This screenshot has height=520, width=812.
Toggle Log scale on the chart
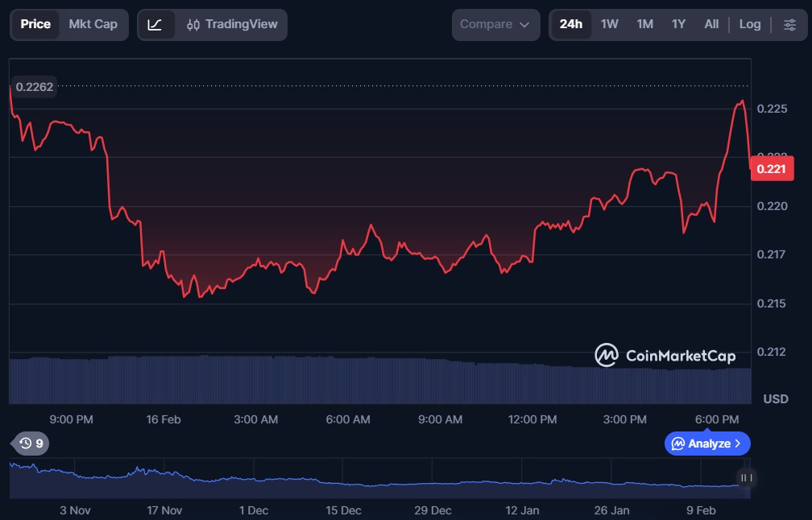(750, 24)
